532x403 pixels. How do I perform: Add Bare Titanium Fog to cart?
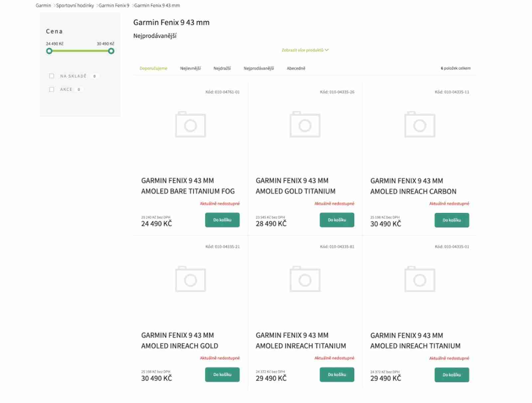coord(222,220)
